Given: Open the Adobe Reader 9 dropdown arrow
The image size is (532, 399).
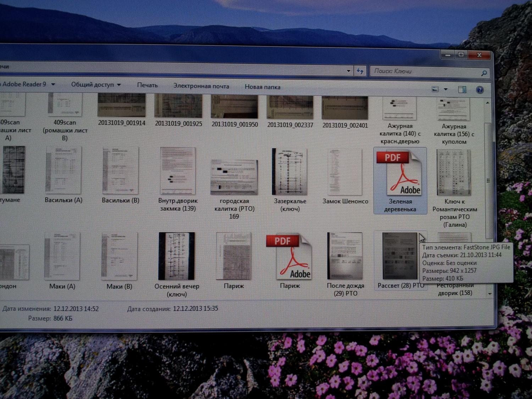Looking at the screenshot, I should pyautogui.click(x=53, y=84).
